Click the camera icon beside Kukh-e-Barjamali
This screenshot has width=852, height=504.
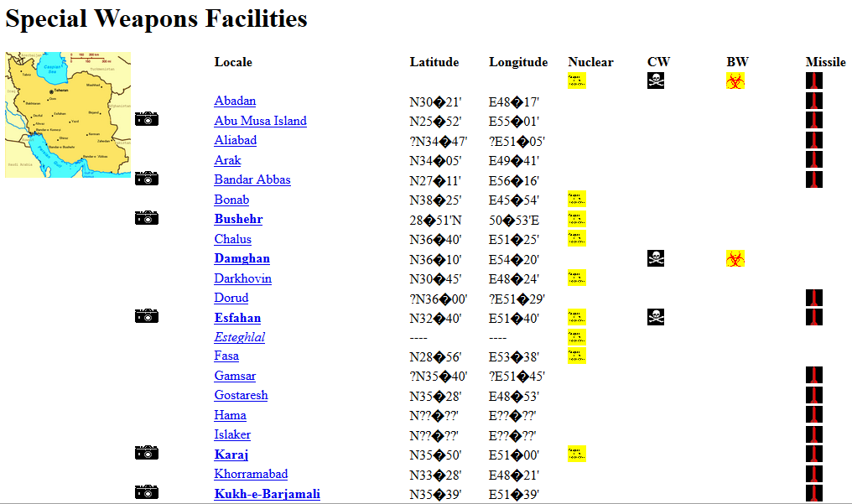tap(147, 492)
